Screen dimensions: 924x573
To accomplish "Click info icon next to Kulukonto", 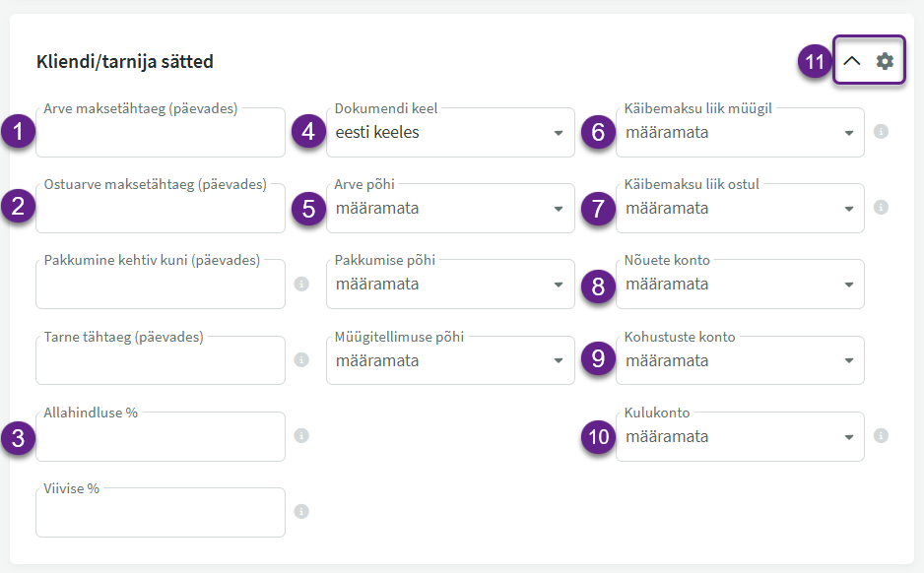I will click(x=882, y=436).
